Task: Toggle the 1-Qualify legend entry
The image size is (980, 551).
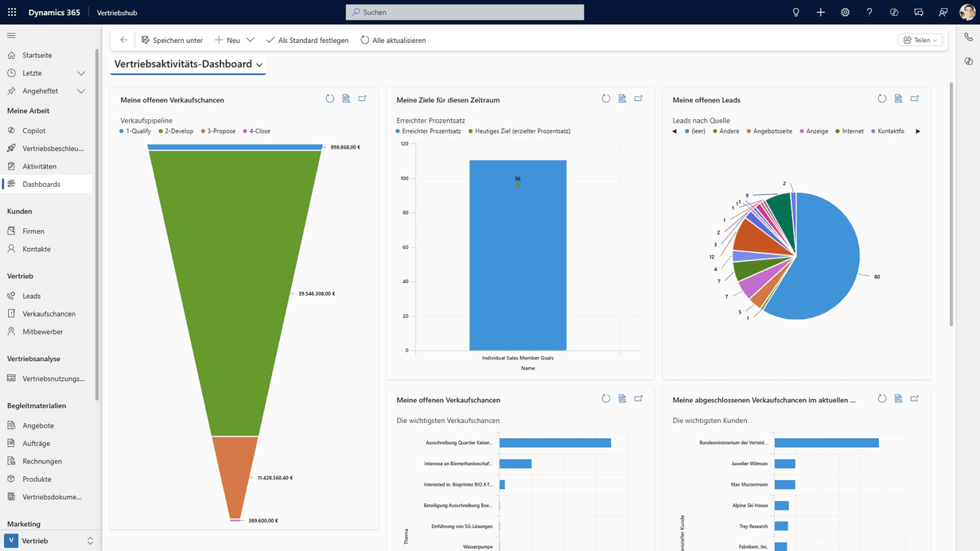Action: (x=135, y=131)
